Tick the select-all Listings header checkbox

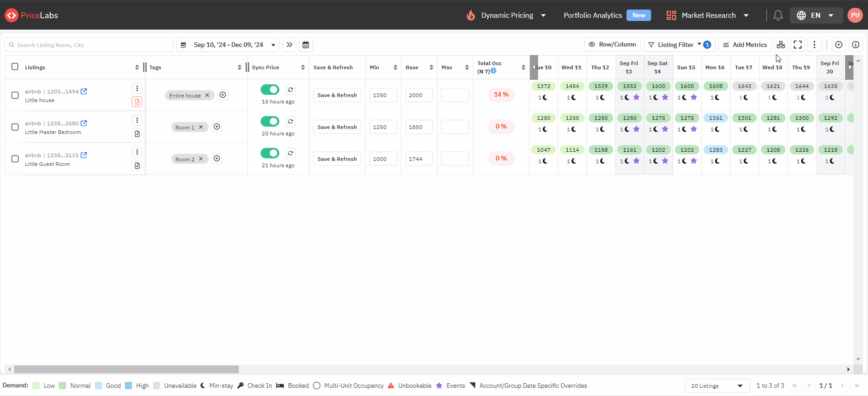[x=15, y=67]
